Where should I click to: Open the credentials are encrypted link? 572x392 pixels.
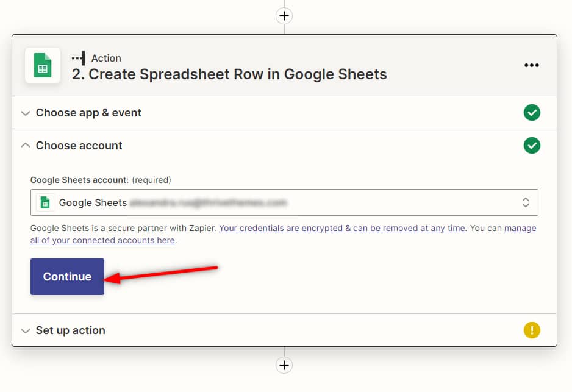pos(341,228)
